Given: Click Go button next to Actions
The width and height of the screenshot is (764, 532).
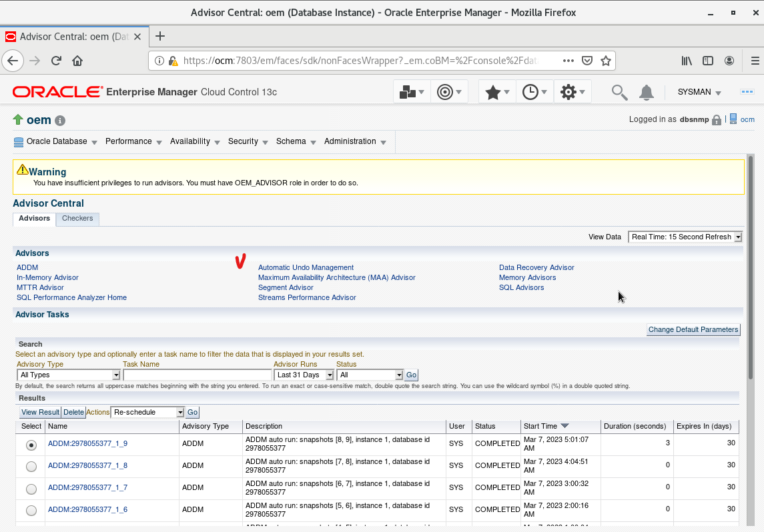Looking at the screenshot, I should 192,412.
